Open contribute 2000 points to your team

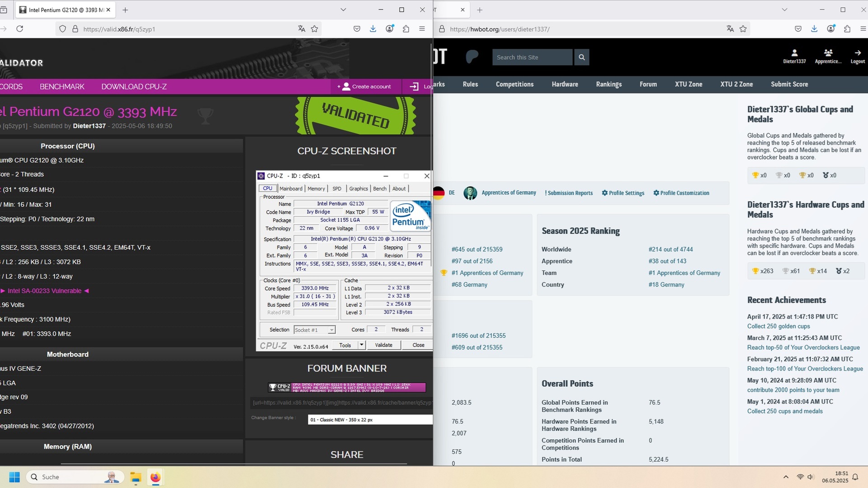point(793,390)
